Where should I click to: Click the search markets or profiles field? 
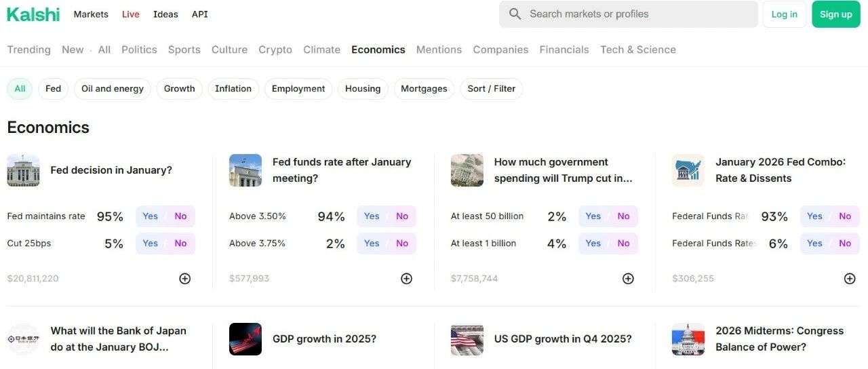click(x=629, y=14)
